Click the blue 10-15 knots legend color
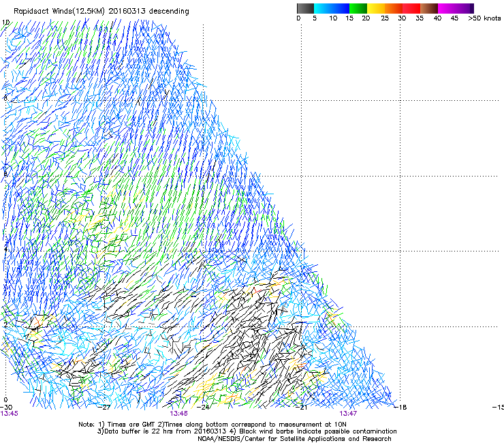Image resolution: width=504 pixels, height=443 pixels. coord(341,8)
